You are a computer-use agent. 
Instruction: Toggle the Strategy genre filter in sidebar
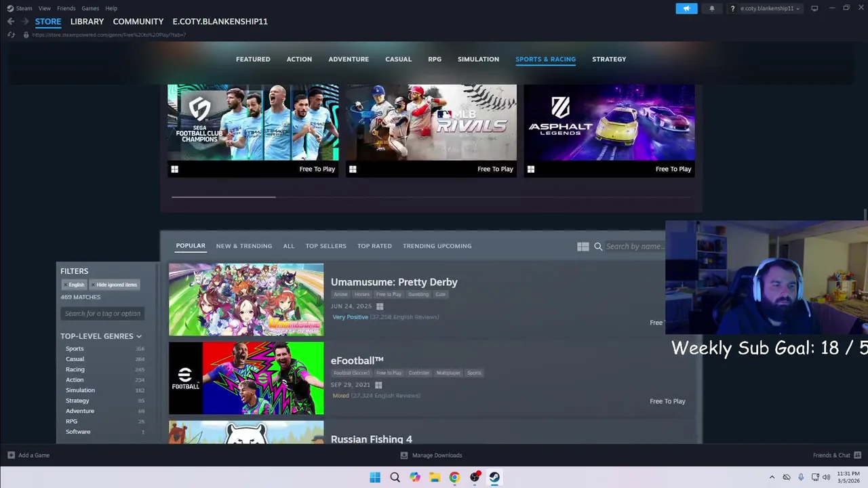77,401
